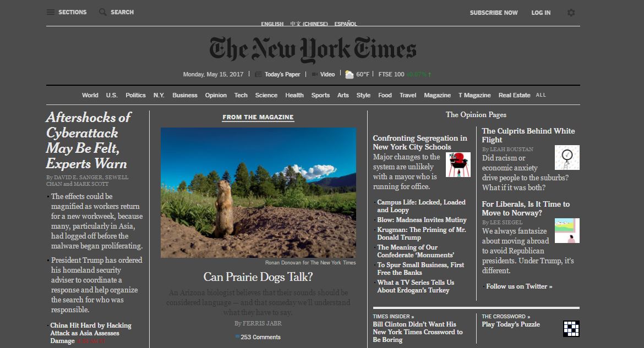
Task: Select the English language option
Action: tap(271, 24)
